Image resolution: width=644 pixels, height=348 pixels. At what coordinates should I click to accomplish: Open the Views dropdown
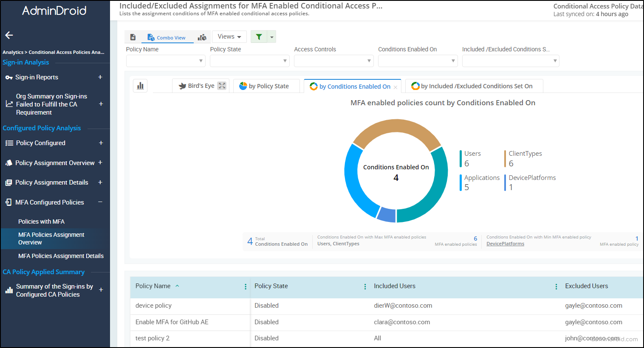[x=229, y=36]
